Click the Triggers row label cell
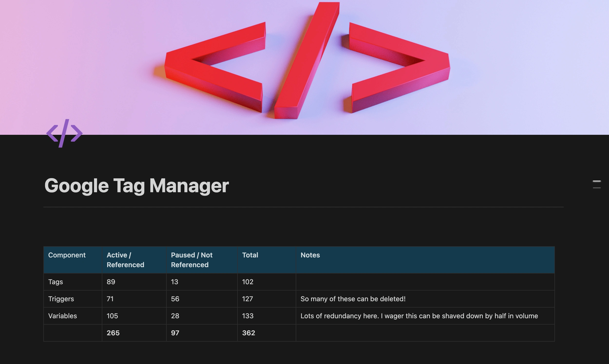Image resolution: width=609 pixels, height=364 pixels. [x=73, y=299]
